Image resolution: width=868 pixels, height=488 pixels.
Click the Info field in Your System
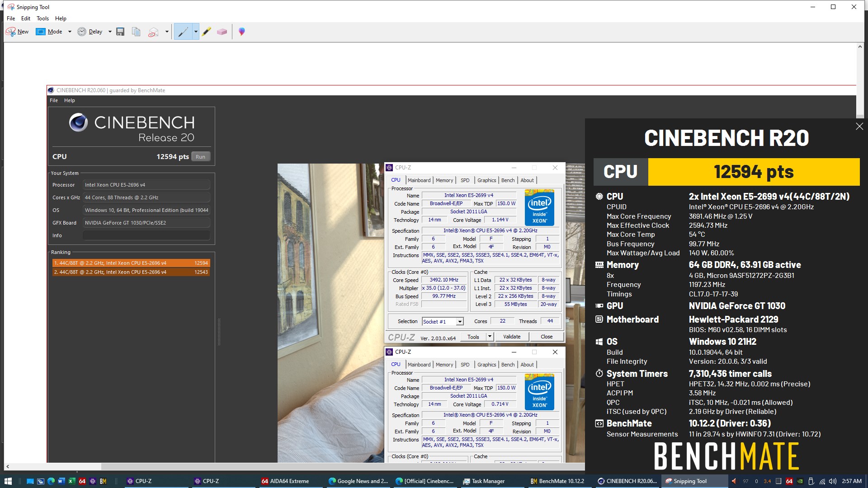[146, 235]
